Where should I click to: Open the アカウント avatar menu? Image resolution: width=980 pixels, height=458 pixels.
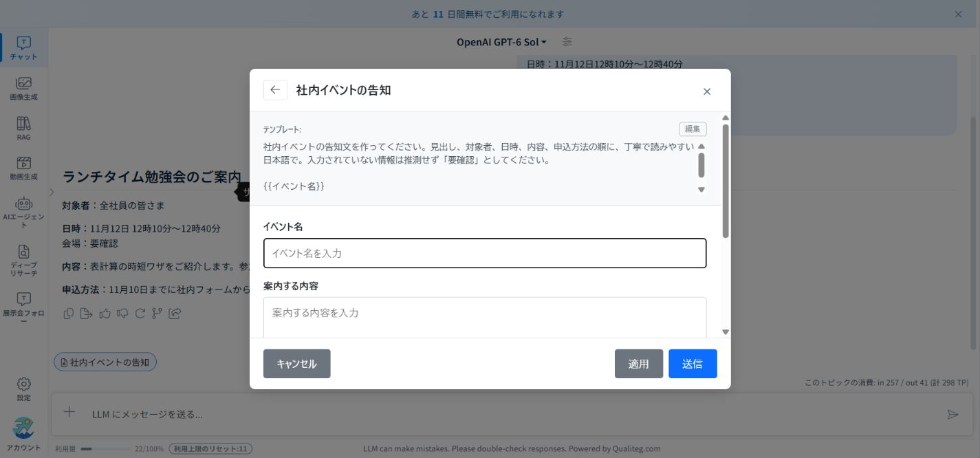pyautogui.click(x=24, y=435)
